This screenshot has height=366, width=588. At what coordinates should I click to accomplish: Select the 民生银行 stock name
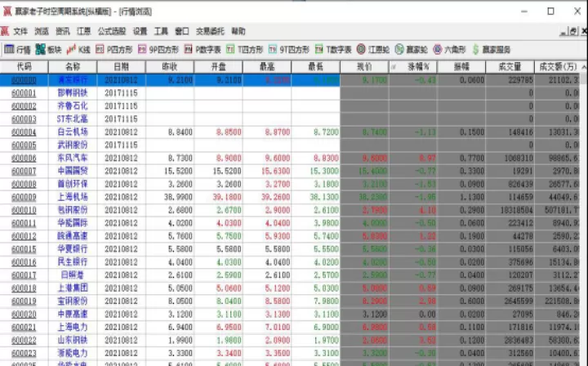[73, 261]
